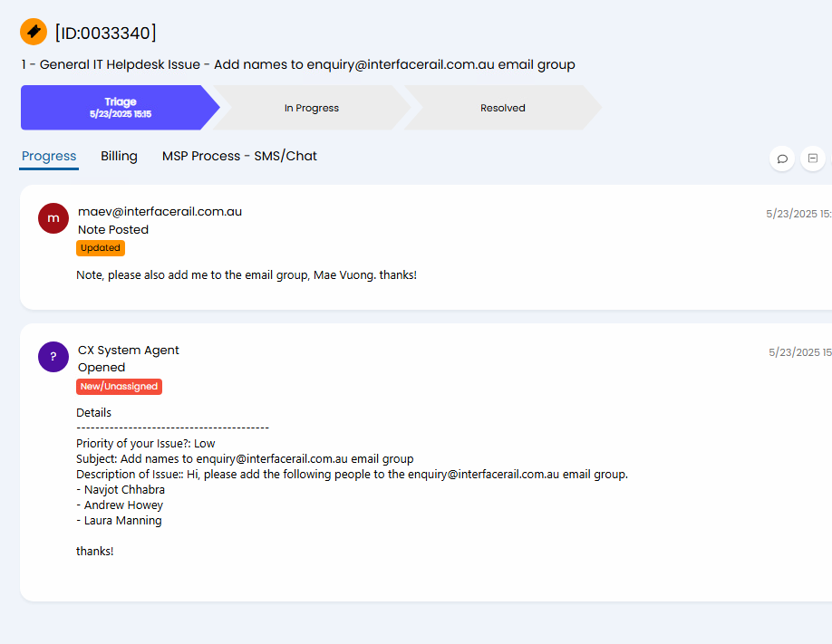Click the red 'm' avatar for maev

click(x=53, y=218)
